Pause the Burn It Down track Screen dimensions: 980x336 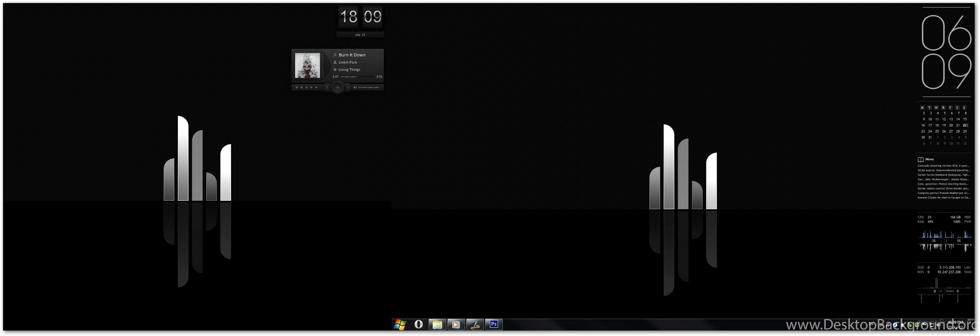pos(338,87)
